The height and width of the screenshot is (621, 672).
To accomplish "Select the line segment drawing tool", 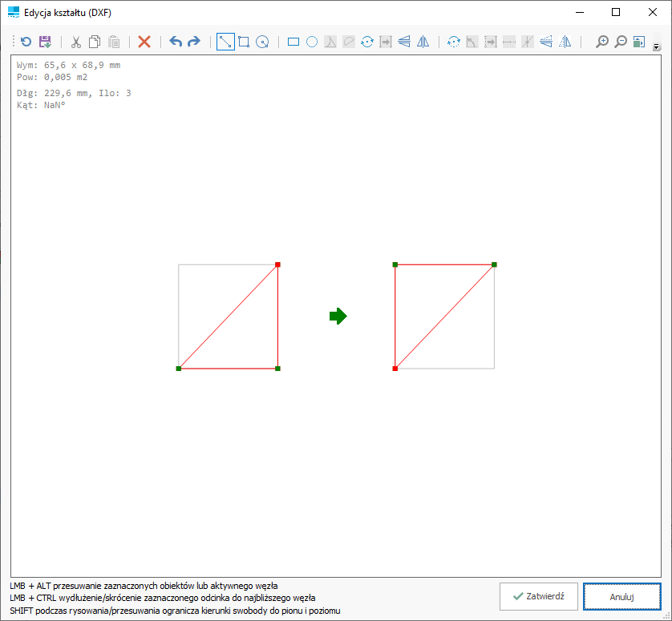I will tap(225, 42).
